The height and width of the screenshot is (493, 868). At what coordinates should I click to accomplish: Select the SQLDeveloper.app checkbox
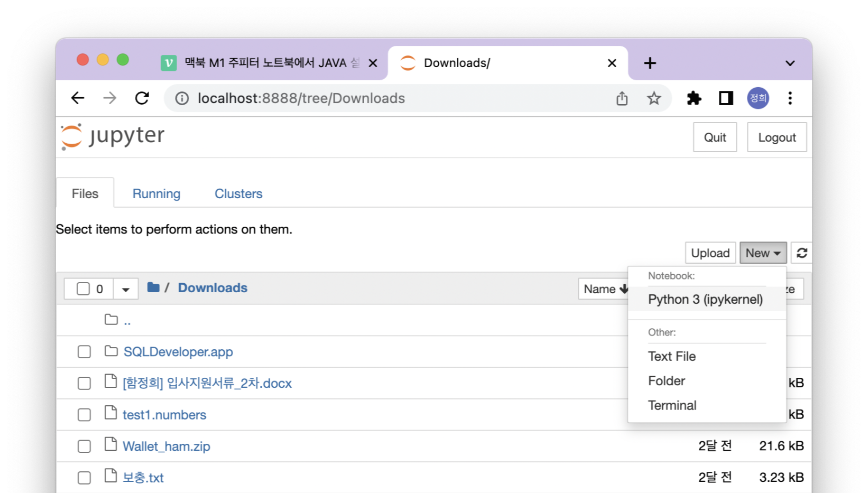(84, 352)
